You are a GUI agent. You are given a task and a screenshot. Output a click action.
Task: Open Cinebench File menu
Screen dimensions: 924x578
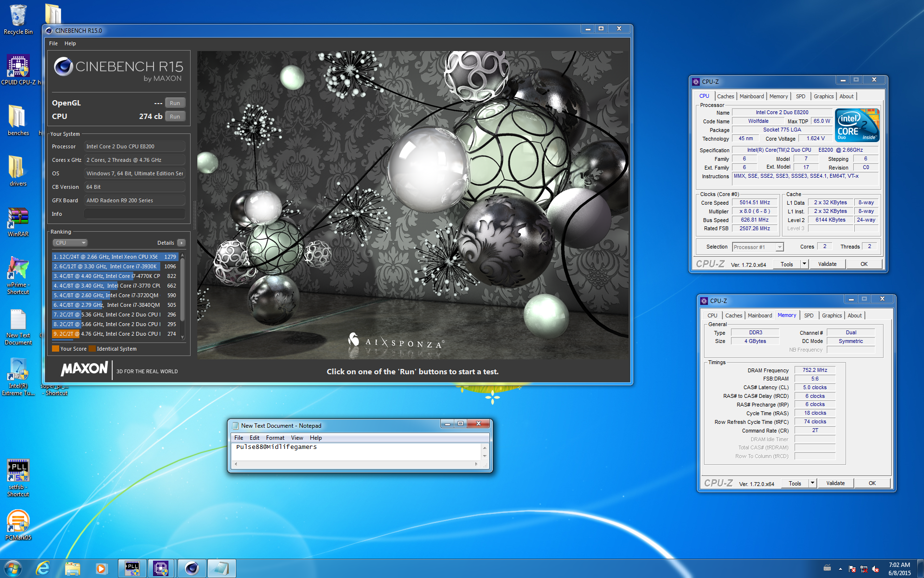pyautogui.click(x=53, y=43)
